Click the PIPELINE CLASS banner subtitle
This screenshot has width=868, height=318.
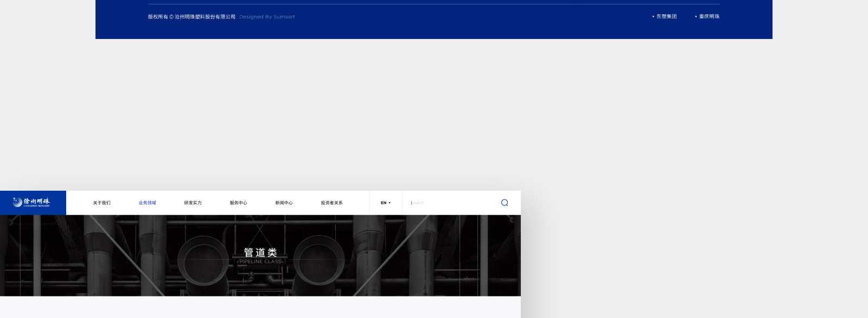click(260, 262)
